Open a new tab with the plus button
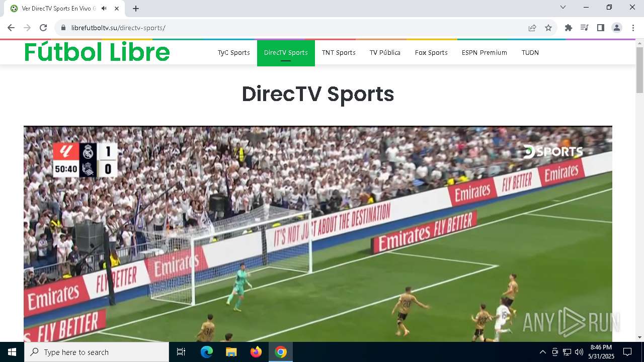Screen dimensions: 644x362 pos(136,9)
